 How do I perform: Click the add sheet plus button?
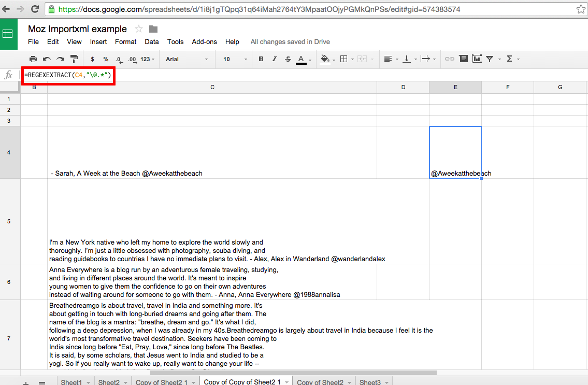pyautogui.click(x=26, y=382)
